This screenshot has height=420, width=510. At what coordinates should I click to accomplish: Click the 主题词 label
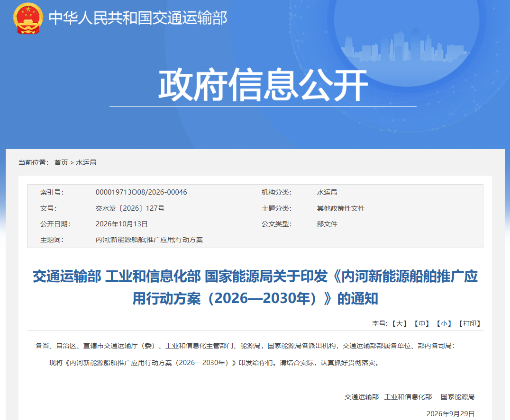52,240
